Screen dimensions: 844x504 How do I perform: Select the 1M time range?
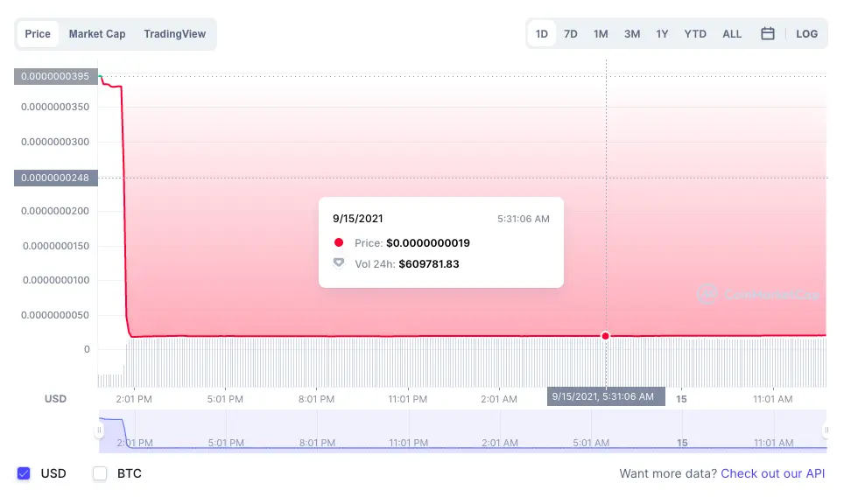click(x=601, y=34)
